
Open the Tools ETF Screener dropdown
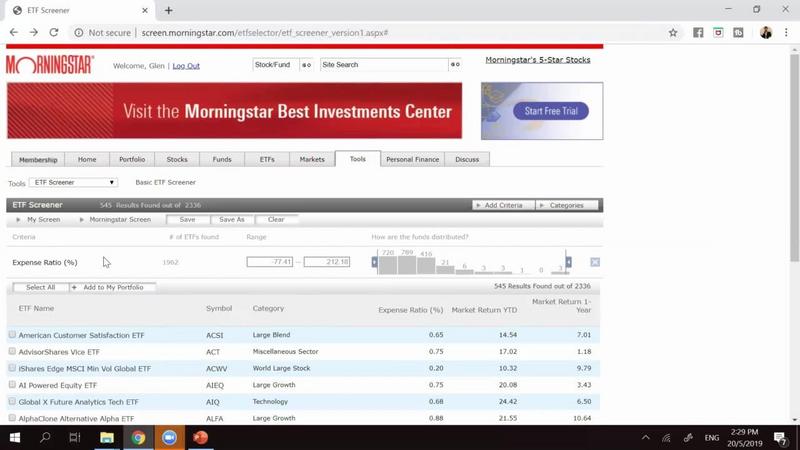(73, 182)
